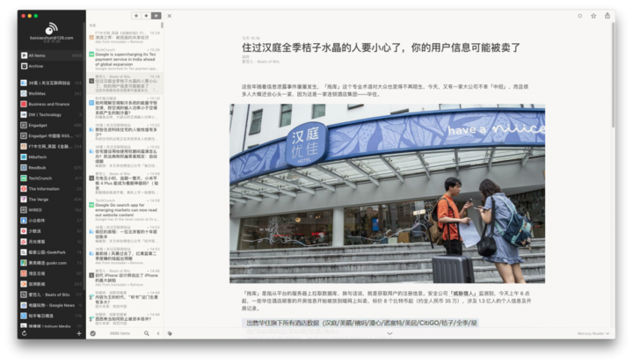Star the open article in the top bar
This screenshot has width=633, height=364.
tap(593, 16)
